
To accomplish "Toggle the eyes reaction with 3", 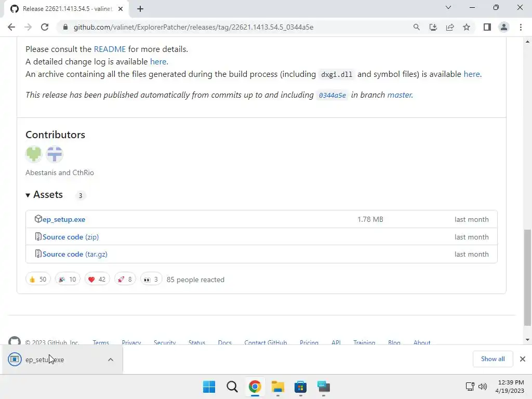I will 151,279.
